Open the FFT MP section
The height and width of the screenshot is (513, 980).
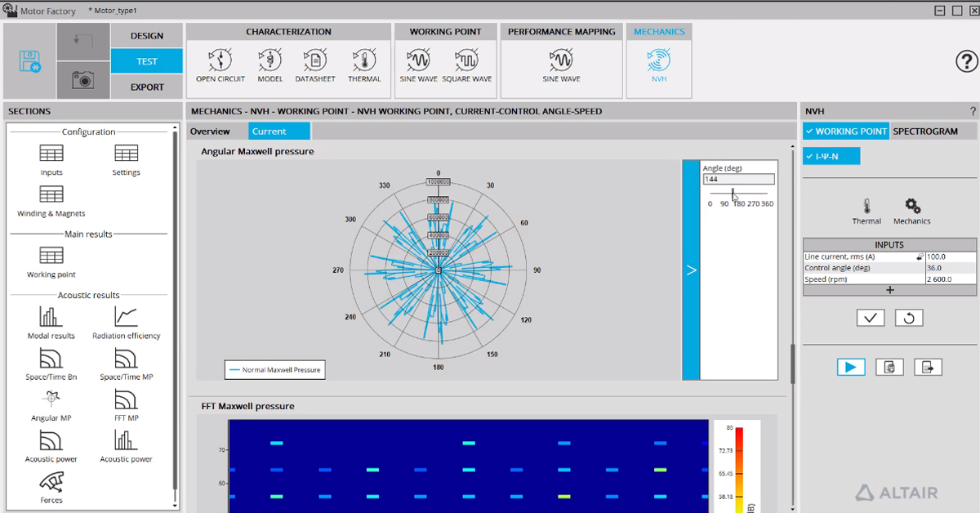[x=126, y=405]
